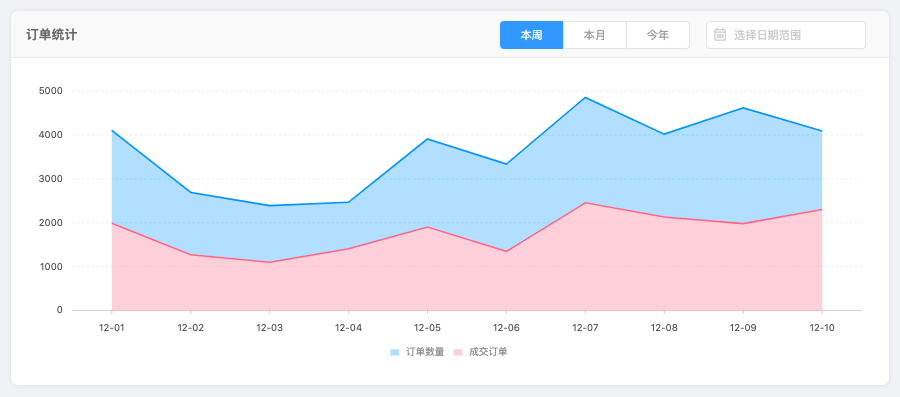Click the 4000 y-axis value
The width and height of the screenshot is (900, 397).
(x=51, y=135)
